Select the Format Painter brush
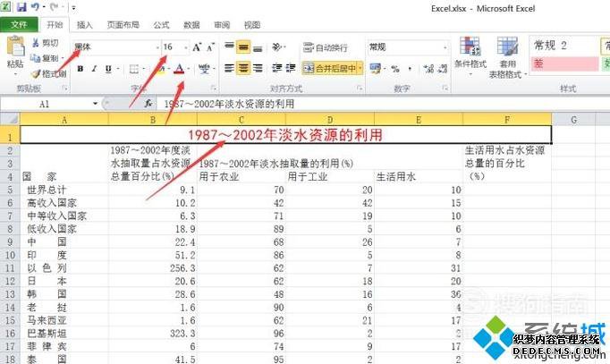Viewport: 610px width, 364px height. 36,73
